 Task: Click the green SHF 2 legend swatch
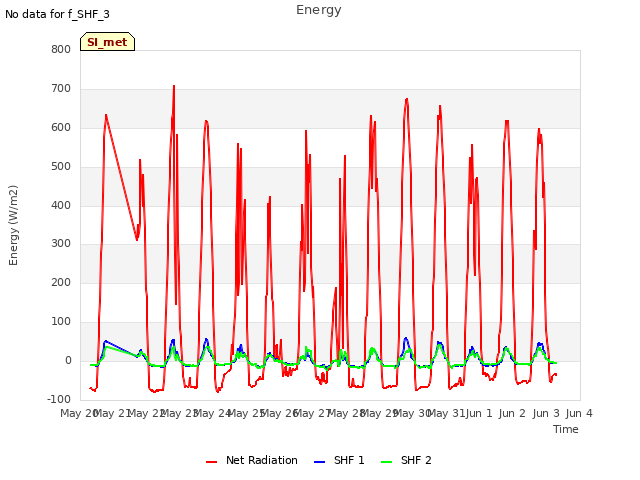tap(386, 462)
